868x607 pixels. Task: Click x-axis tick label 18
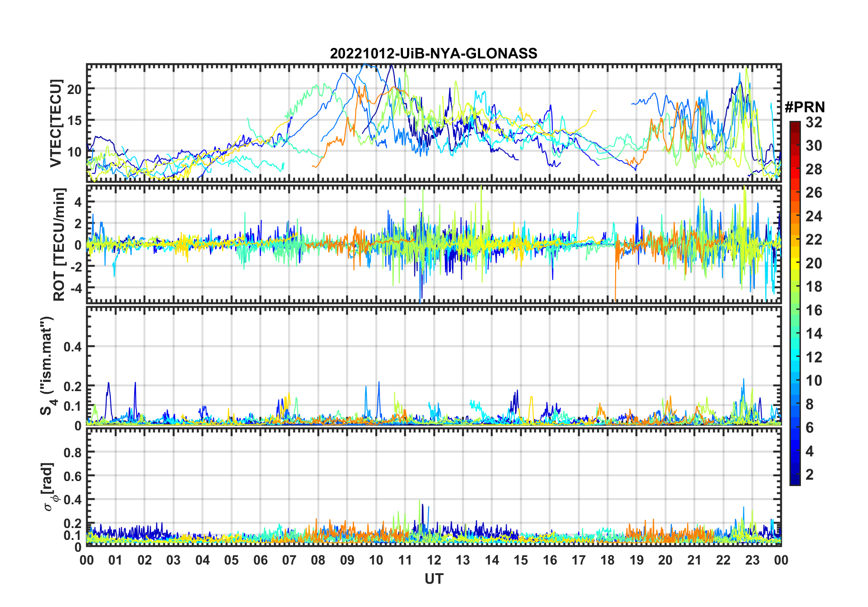(x=607, y=560)
